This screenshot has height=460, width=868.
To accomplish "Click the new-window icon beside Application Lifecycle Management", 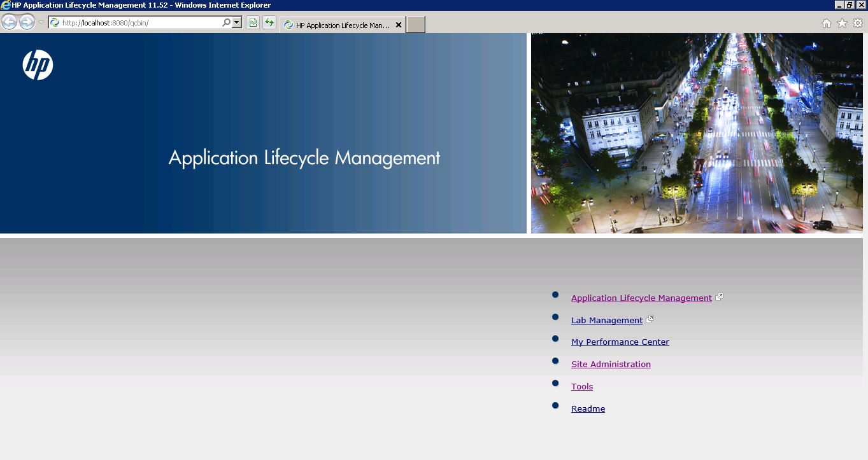I will [x=720, y=297].
